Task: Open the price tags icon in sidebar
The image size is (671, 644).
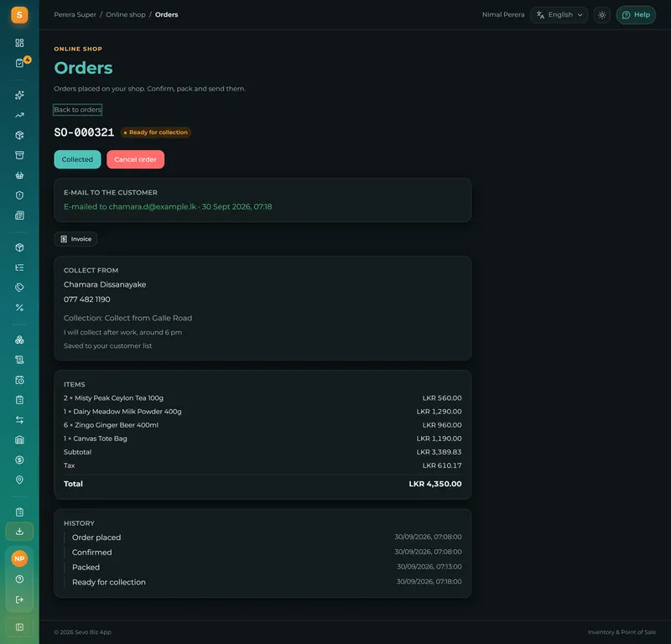Action: click(x=19, y=288)
